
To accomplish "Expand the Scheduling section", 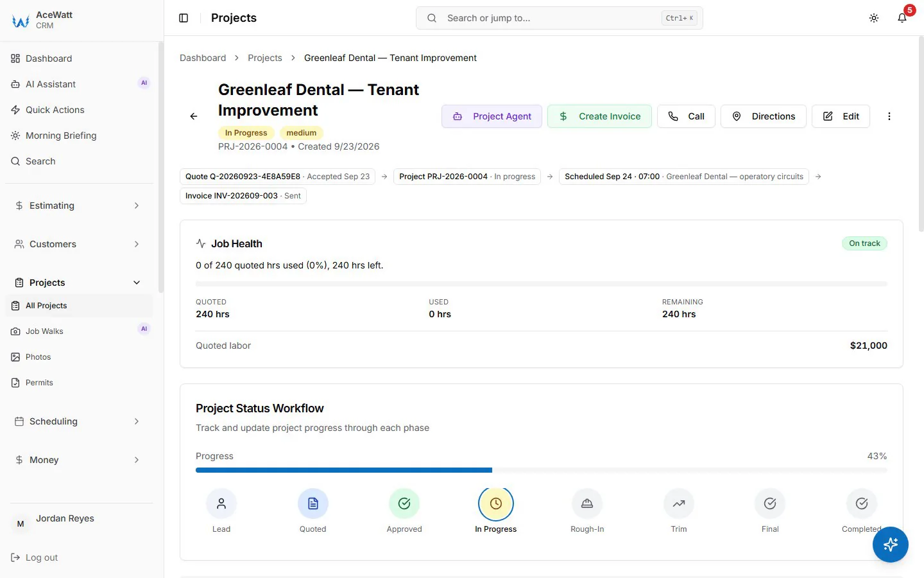I will click(77, 421).
